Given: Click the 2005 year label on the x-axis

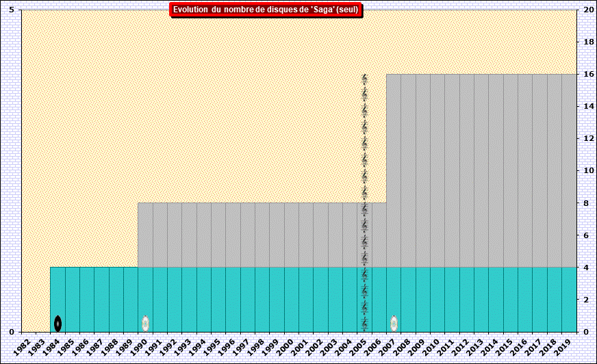Looking at the screenshot, I should tap(362, 345).
